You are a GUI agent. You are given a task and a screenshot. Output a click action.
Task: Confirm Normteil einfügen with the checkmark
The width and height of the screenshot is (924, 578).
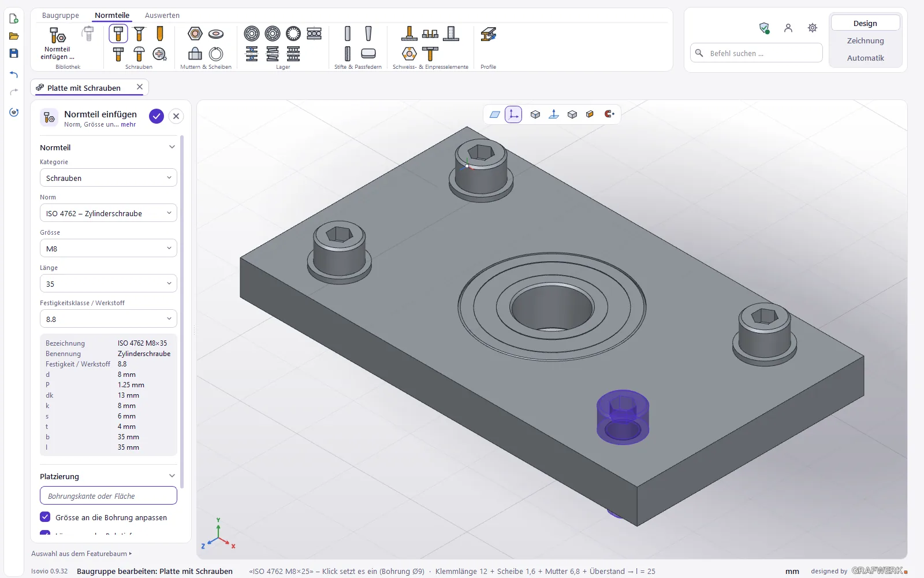click(157, 116)
